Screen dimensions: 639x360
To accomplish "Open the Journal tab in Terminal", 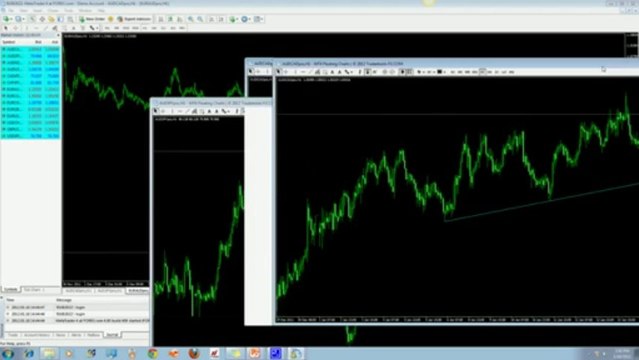I will pyautogui.click(x=112, y=335).
